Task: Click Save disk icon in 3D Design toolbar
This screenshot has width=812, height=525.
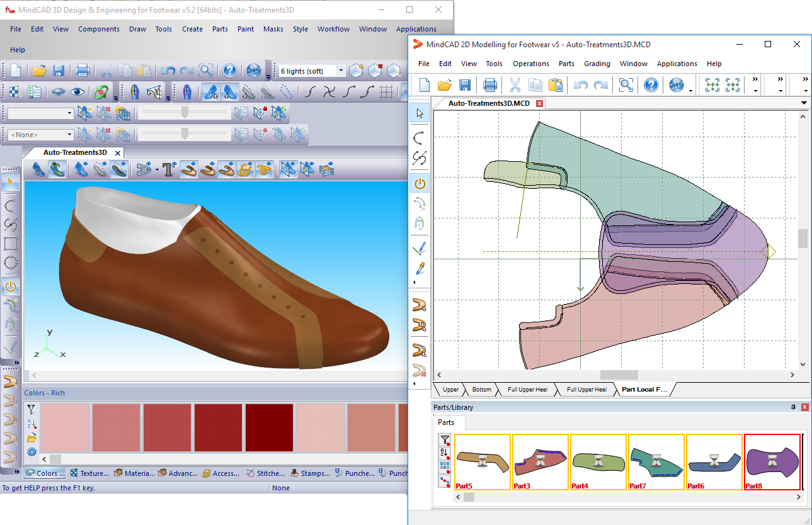Action: click(x=59, y=71)
